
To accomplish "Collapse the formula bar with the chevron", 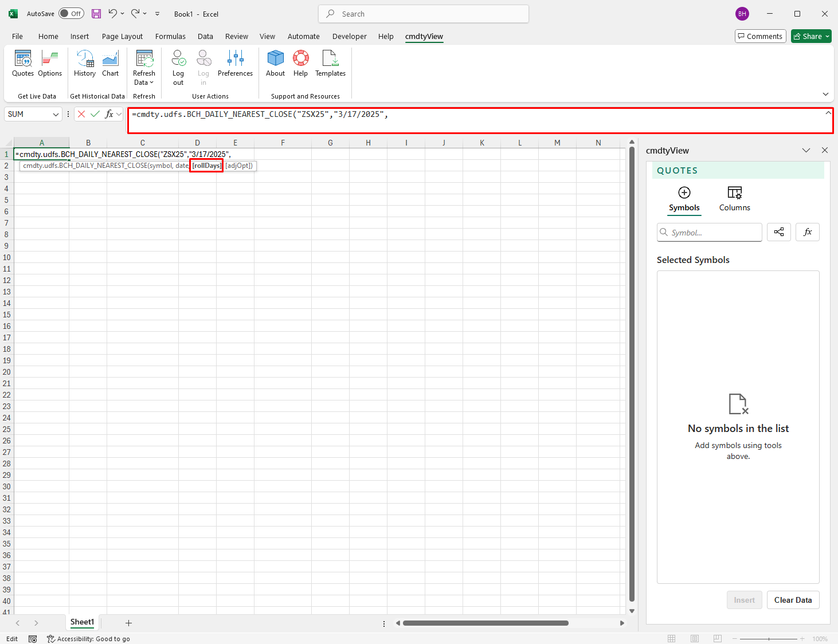I will point(828,113).
